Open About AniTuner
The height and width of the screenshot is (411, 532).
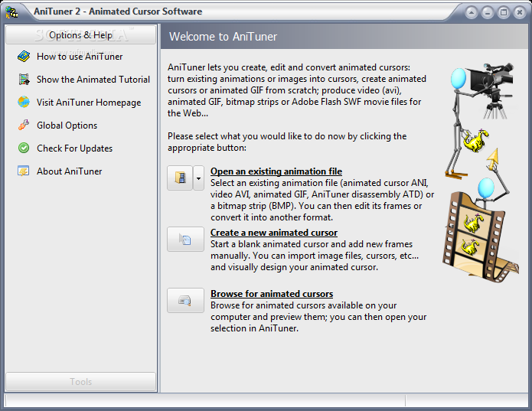(69, 171)
